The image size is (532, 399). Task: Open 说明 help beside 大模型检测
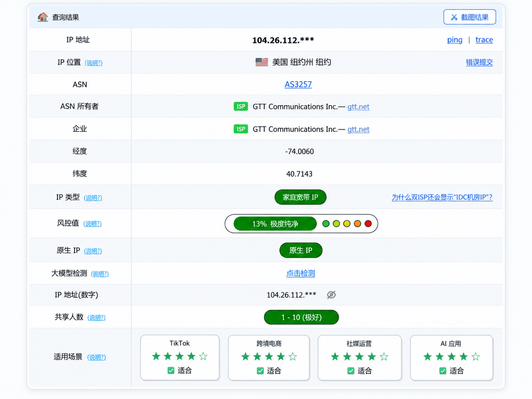(x=100, y=274)
